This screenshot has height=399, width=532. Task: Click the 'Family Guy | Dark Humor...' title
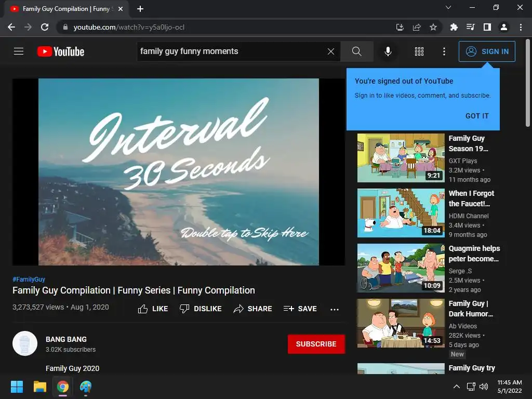(x=471, y=309)
